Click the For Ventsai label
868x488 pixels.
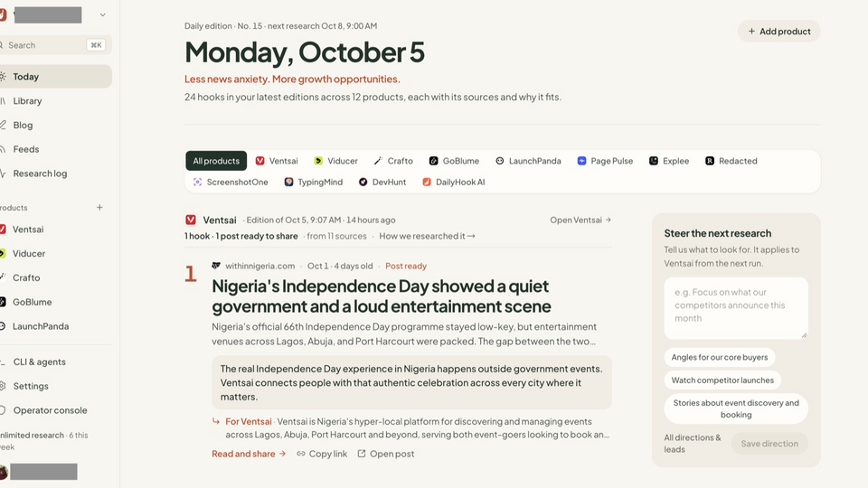tap(249, 422)
